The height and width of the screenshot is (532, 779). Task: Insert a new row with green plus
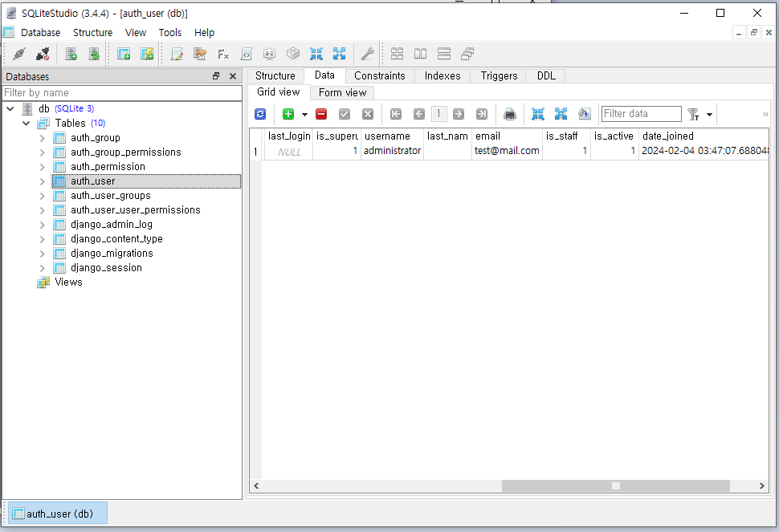pyautogui.click(x=288, y=114)
